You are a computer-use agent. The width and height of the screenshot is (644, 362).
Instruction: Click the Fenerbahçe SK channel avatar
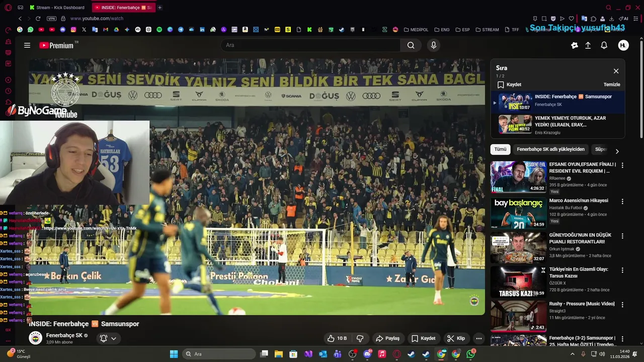click(35, 338)
